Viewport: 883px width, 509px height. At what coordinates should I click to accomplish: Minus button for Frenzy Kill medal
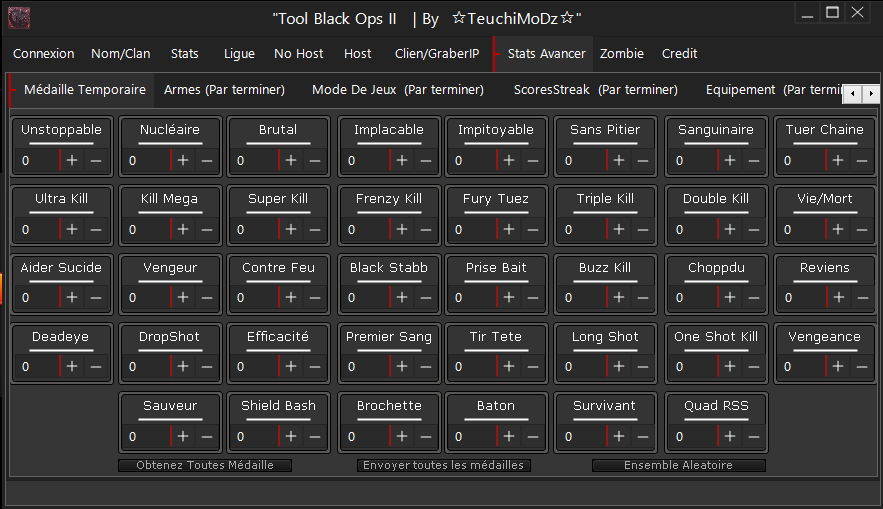426,230
